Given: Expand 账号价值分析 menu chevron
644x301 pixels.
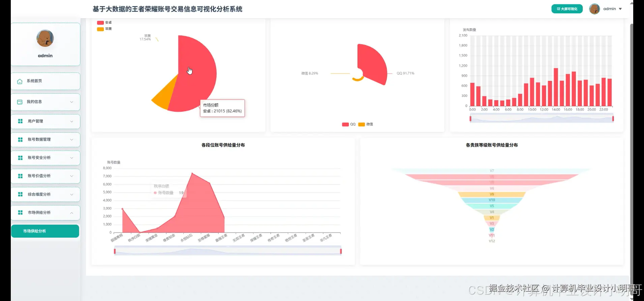Looking at the screenshot, I should point(71,176).
